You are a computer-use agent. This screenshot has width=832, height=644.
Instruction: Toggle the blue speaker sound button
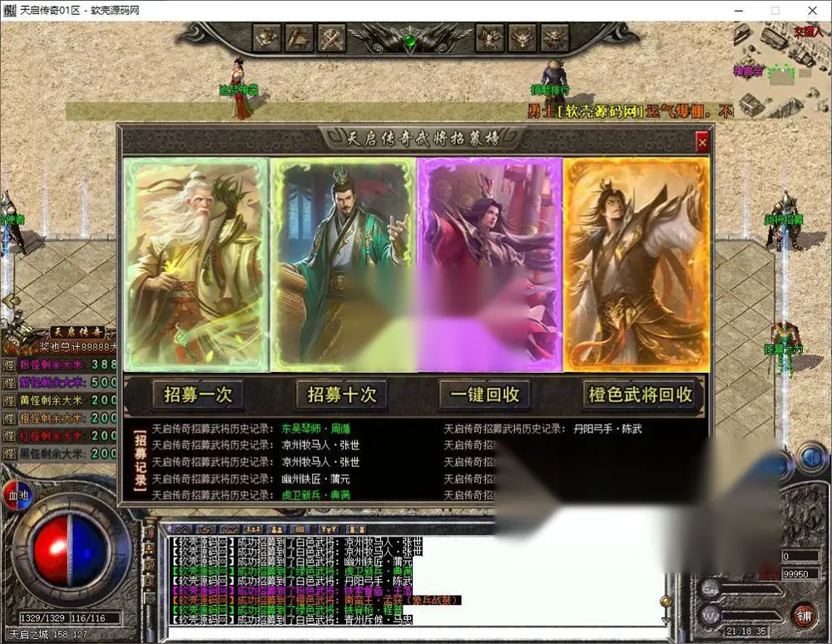(x=812, y=458)
